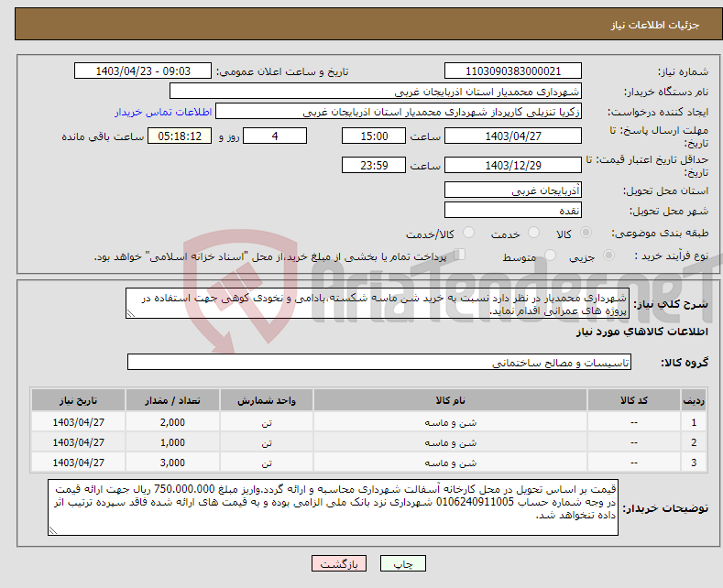
Task: Select the جزیی purchase type radio
Action: tap(608, 256)
